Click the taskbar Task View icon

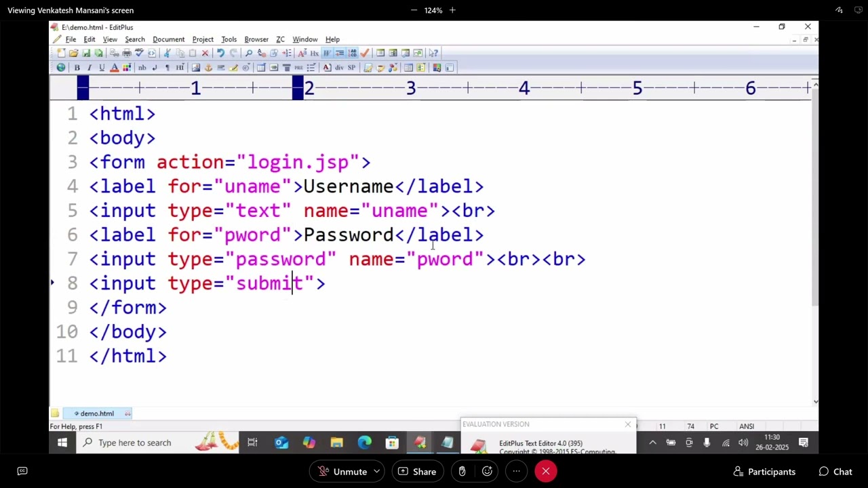pyautogui.click(x=252, y=443)
